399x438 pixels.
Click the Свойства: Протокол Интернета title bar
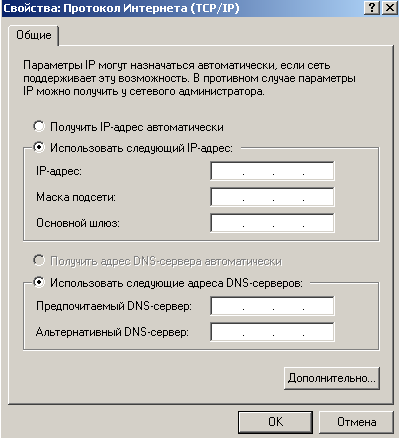(182, 7)
